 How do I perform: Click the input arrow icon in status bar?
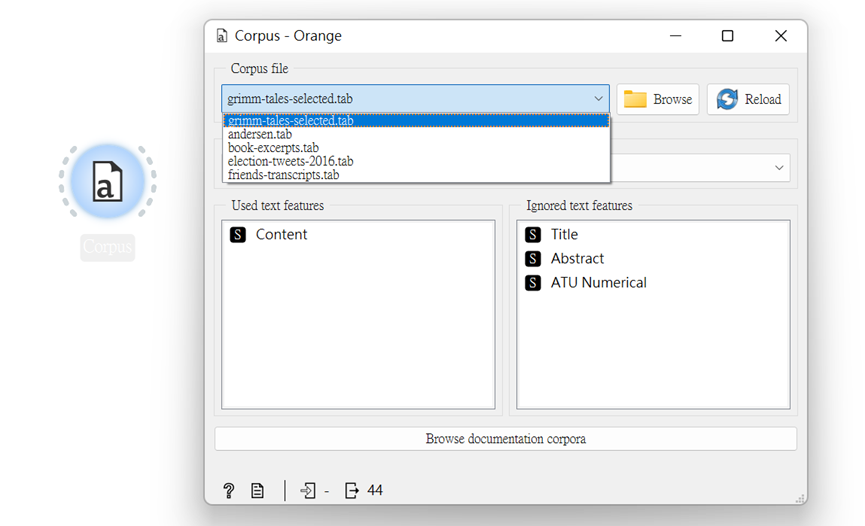pyautogui.click(x=308, y=490)
